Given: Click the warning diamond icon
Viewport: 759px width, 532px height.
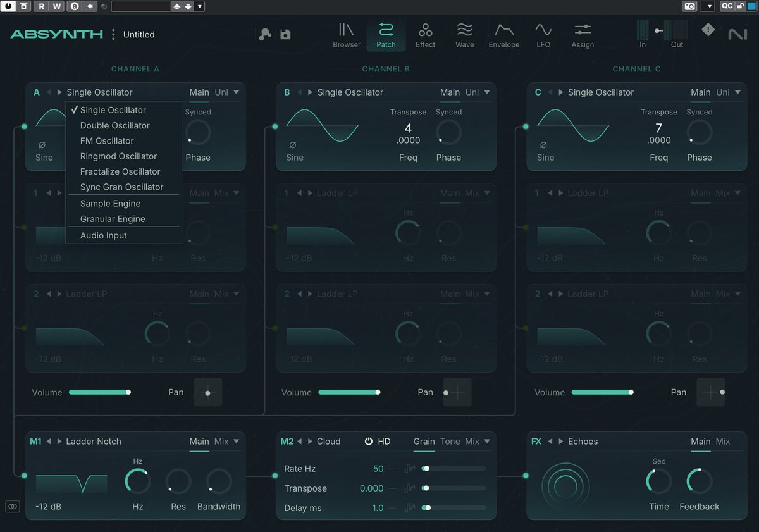Looking at the screenshot, I should (708, 30).
